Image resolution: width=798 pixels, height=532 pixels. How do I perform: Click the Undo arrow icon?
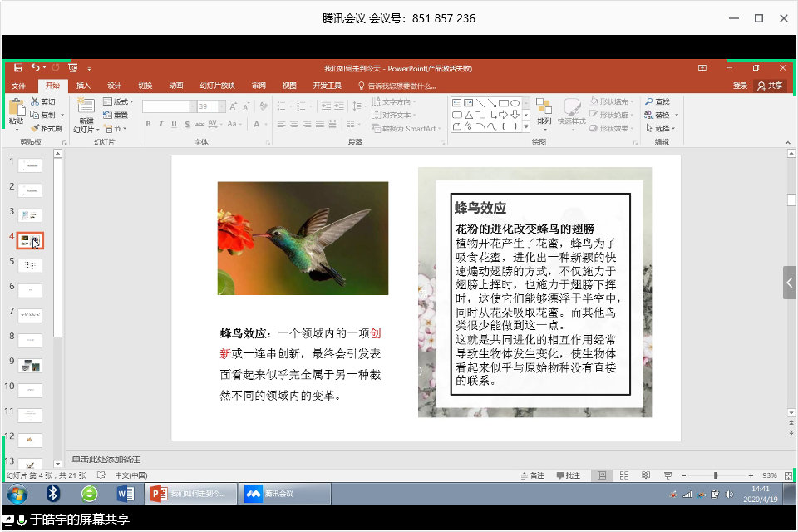point(35,67)
